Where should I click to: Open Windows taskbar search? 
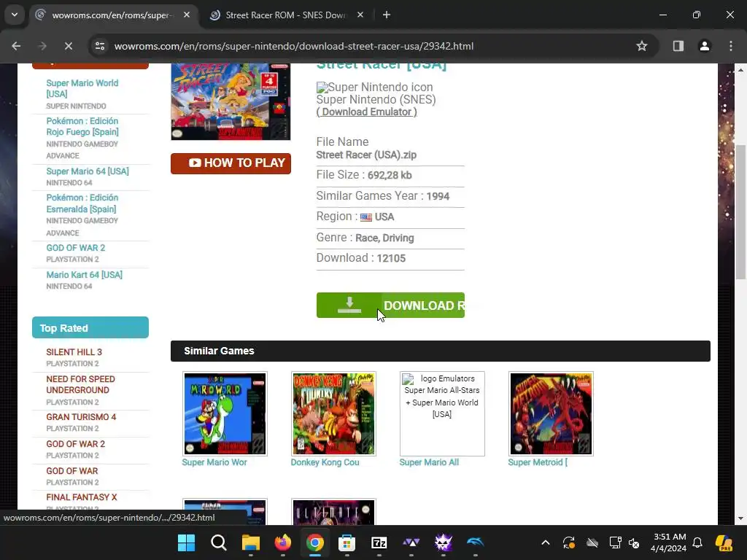pyautogui.click(x=219, y=542)
